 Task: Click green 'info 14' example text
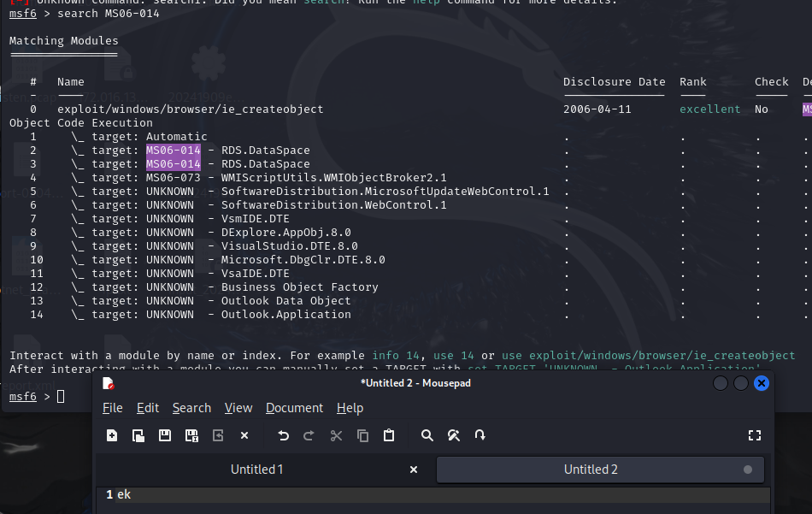point(396,356)
